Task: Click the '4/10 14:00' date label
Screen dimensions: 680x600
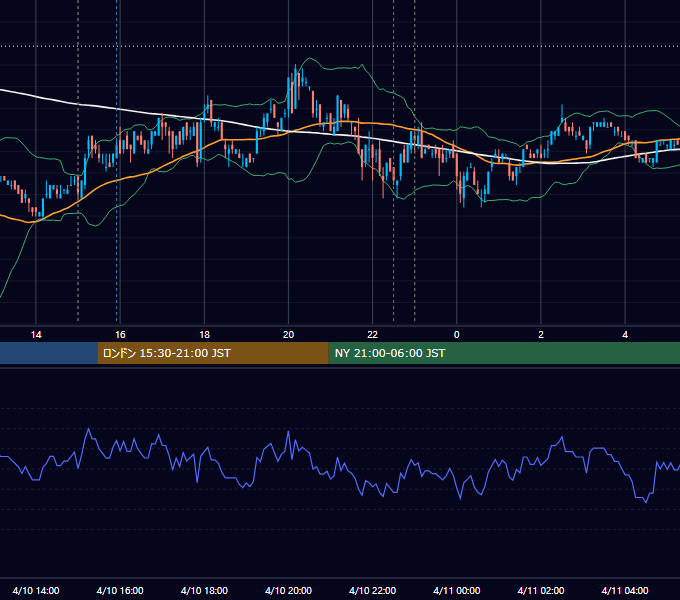Action: pos(36,590)
